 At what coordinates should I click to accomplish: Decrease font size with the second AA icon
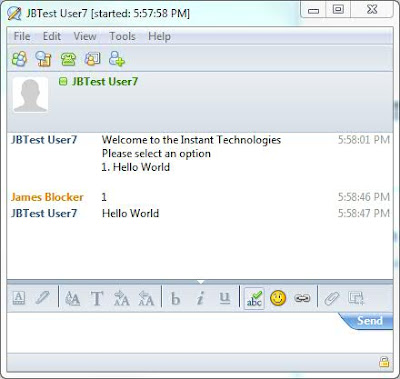point(146,298)
